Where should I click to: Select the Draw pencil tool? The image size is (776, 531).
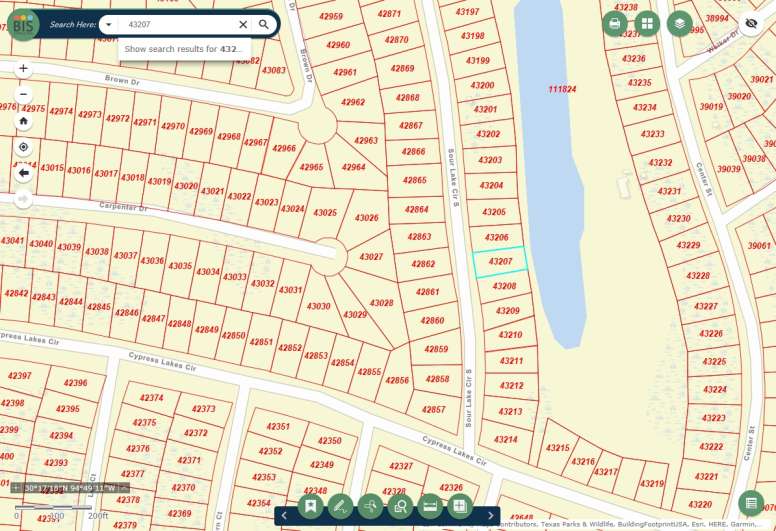pyautogui.click(x=341, y=506)
